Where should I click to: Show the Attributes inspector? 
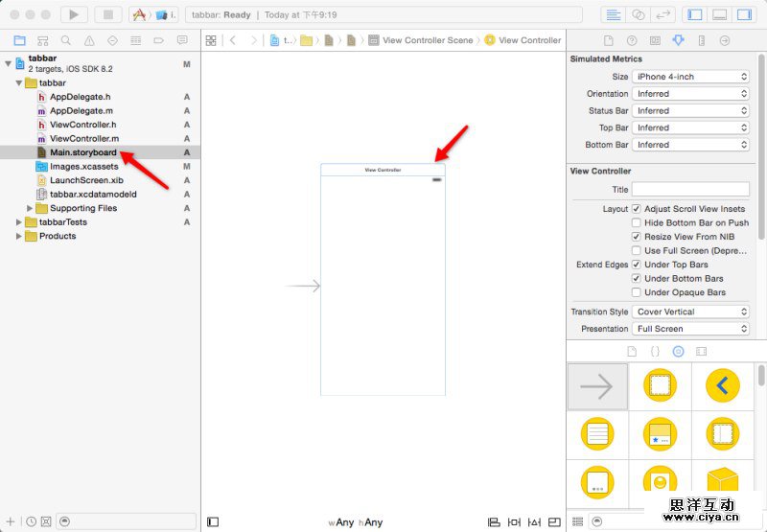(x=678, y=40)
